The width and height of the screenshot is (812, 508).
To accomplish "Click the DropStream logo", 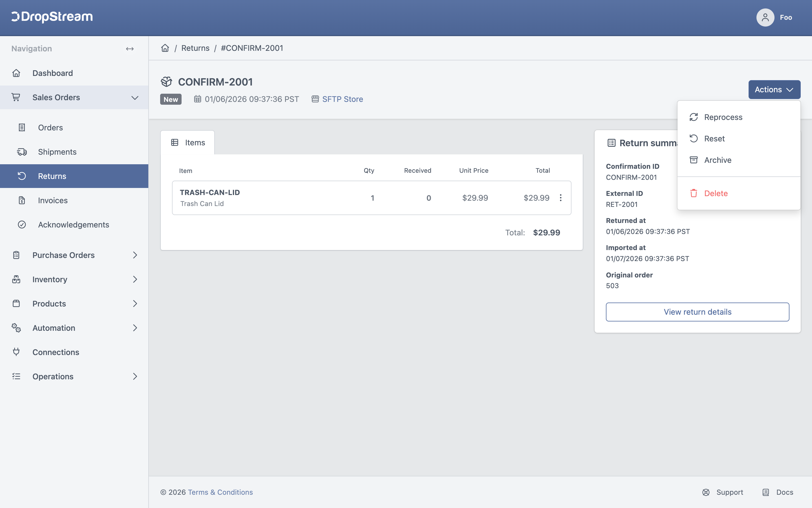I will pos(52,17).
